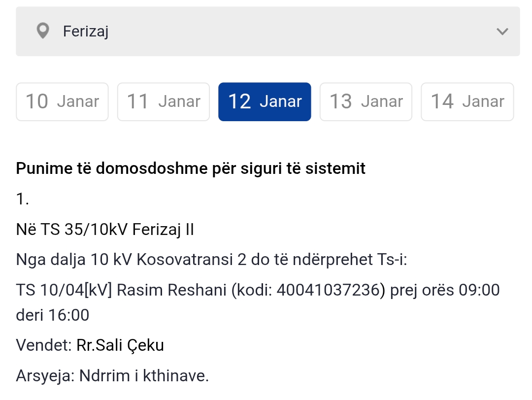
Task: Click the heading 'Punime të domosdoshme për siguri të sistemit'
Action: click(191, 168)
